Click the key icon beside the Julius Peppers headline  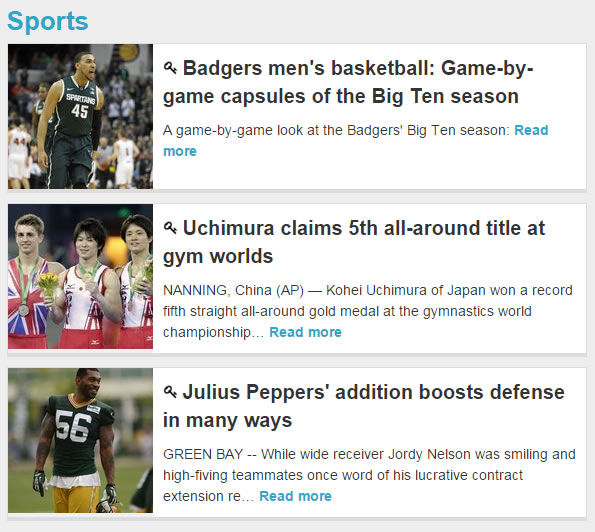point(170,392)
